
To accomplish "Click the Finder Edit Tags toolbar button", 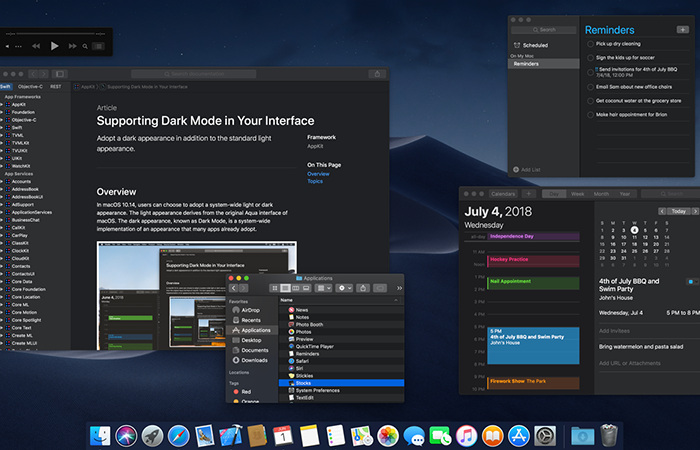I will [380, 288].
